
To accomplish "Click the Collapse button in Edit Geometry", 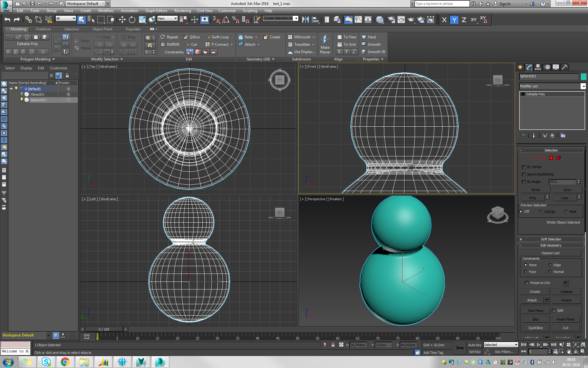I will click(x=566, y=292).
